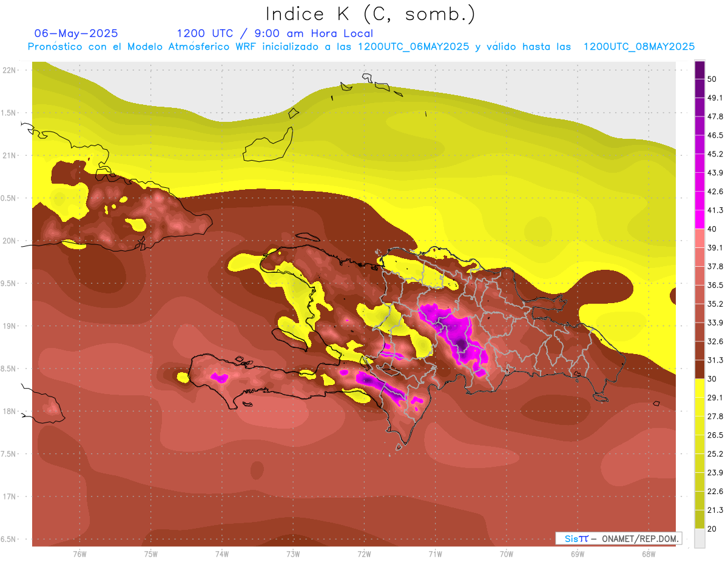
Task: Click the '74W' longitude label
Action: (x=222, y=554)
